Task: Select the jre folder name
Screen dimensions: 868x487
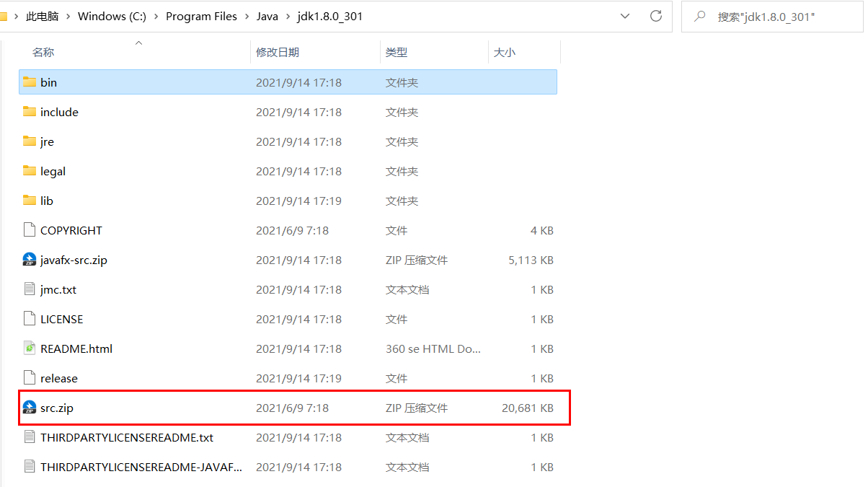Action: click(x=47, y=141)
